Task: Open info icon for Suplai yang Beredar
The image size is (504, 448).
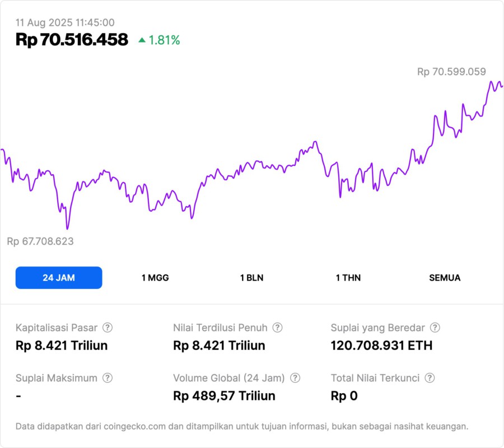Action: click(x=435, y=328)
